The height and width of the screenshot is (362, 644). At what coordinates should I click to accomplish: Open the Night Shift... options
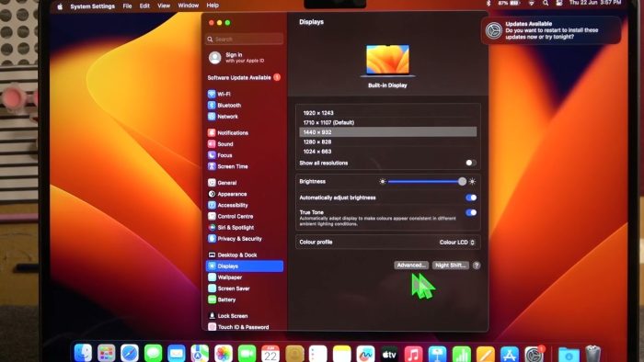pos(451,266)
